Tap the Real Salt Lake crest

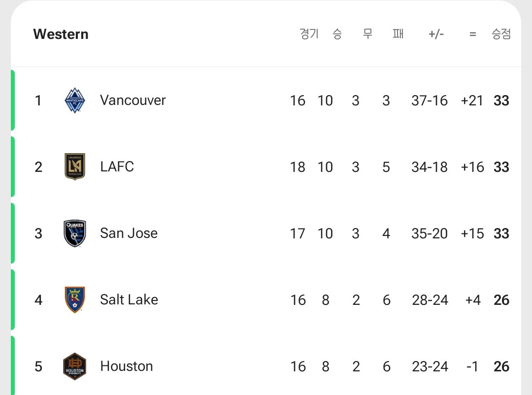tap(75, 299)
